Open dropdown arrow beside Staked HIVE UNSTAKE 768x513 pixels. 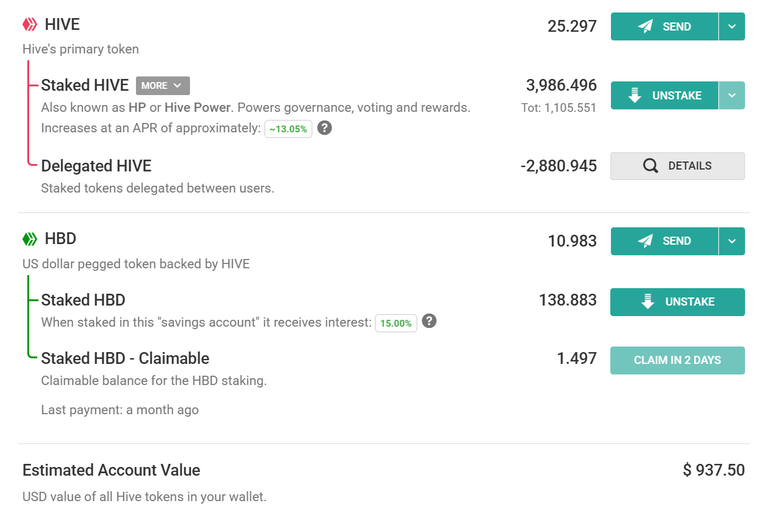(732, 95)
